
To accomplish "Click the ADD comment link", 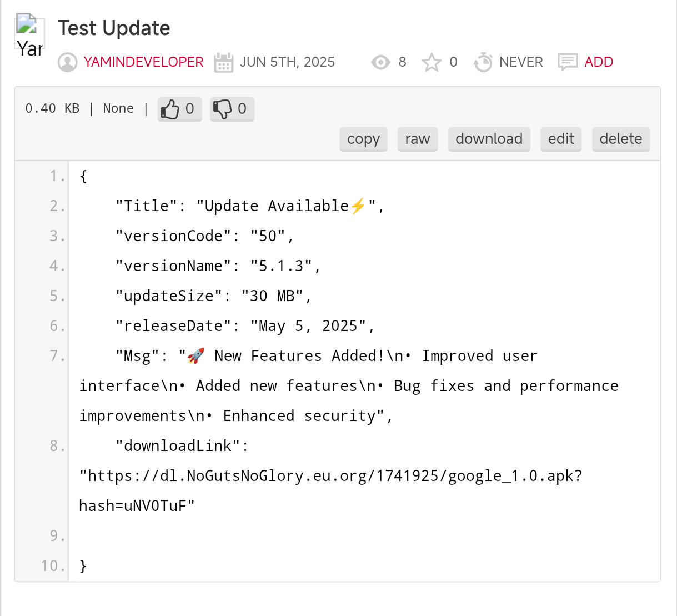I will (x=599, y=62).
